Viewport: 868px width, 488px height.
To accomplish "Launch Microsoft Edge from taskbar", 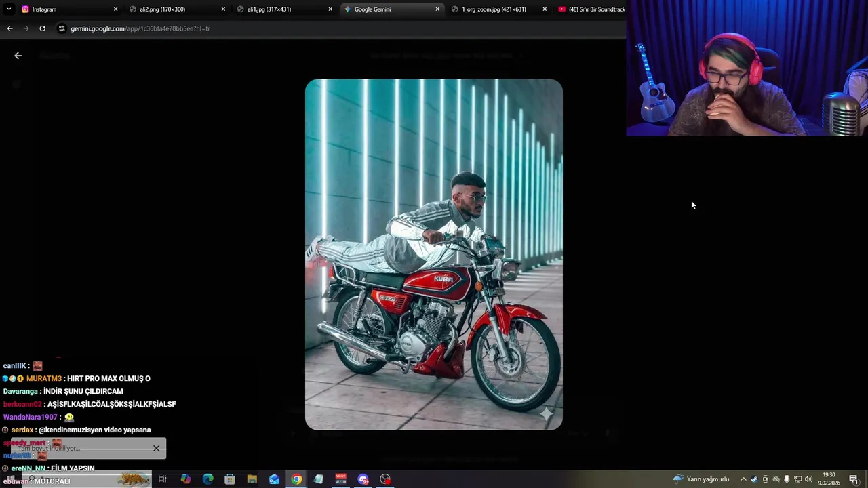I will pyautogui.click(x=208, y=479).
